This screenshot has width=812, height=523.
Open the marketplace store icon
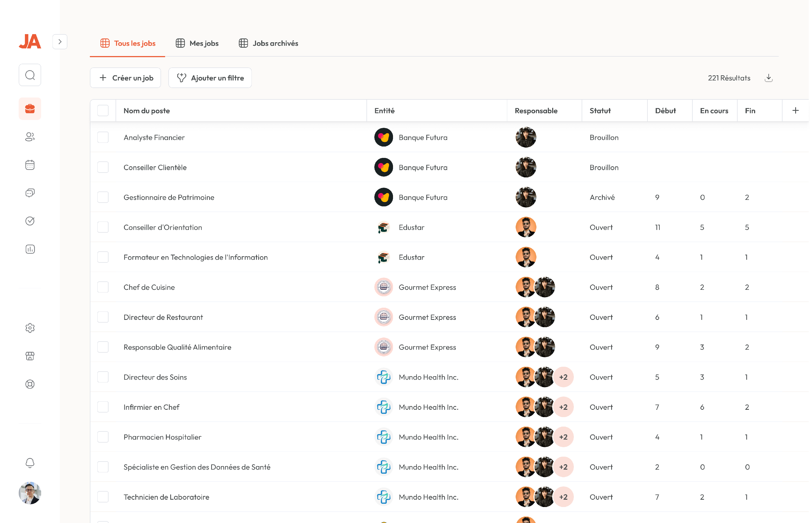pyautogui.click(x=30, y=356)
